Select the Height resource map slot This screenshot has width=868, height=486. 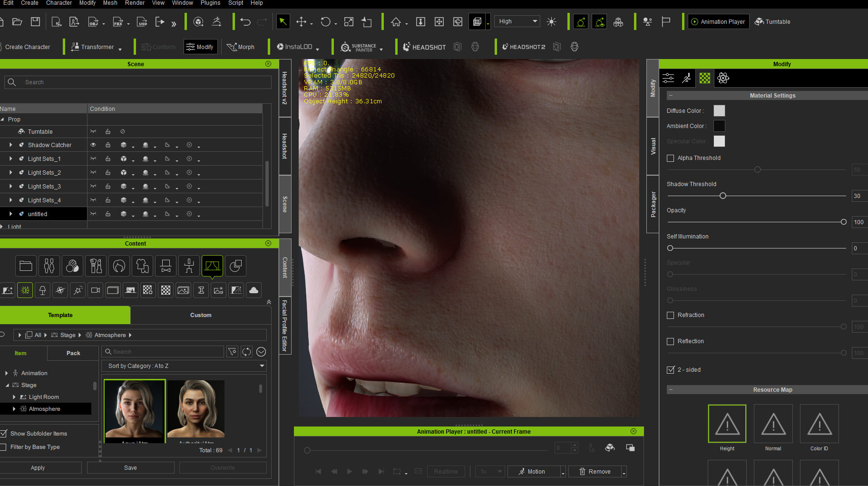coord(727,424)
